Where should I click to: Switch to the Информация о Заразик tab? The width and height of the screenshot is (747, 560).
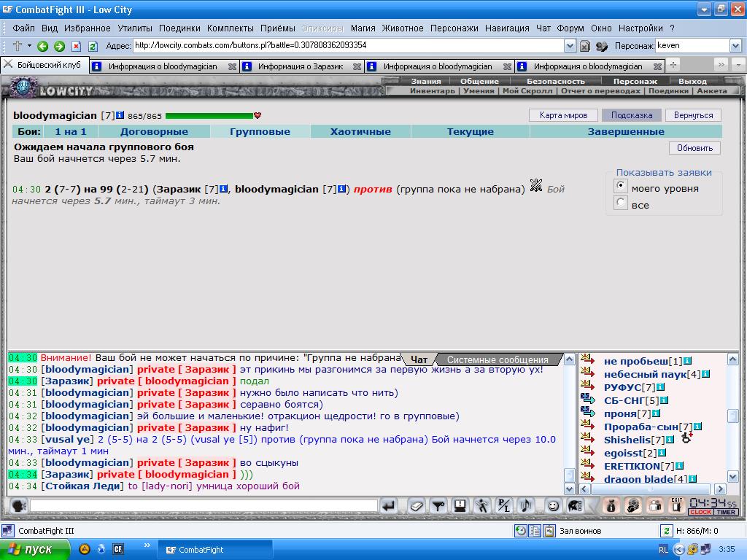click(x=301, y=66)
